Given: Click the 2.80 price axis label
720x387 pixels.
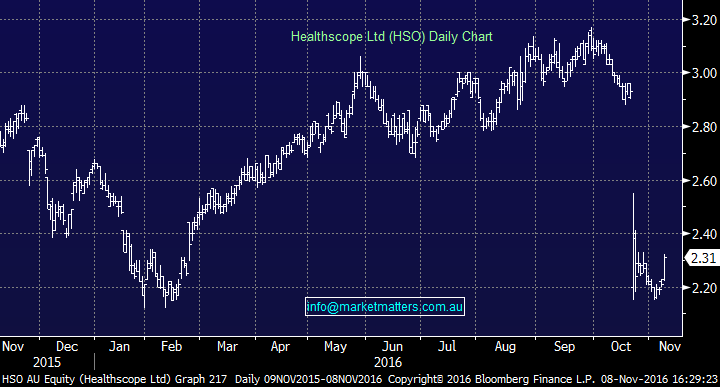Looking at the screenshot, I should tap(704, 127).
